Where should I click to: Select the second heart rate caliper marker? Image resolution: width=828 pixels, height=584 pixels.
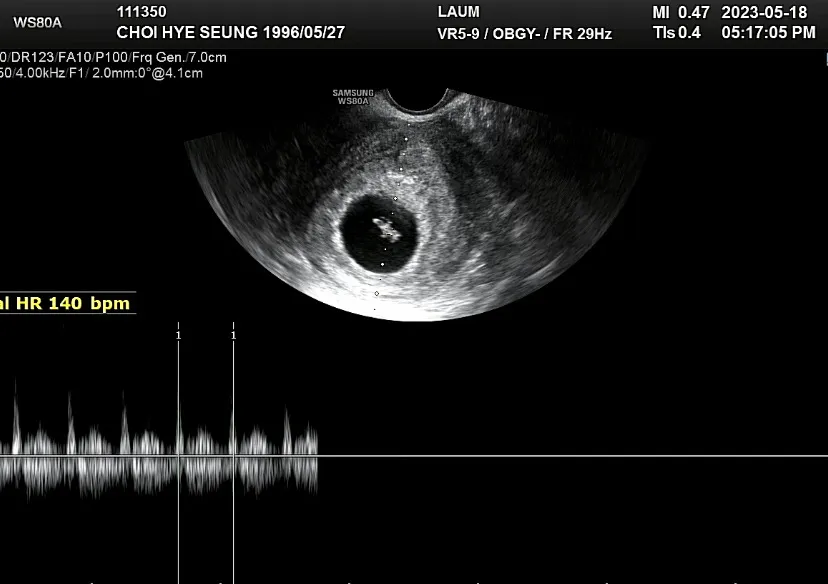point(233,335)
